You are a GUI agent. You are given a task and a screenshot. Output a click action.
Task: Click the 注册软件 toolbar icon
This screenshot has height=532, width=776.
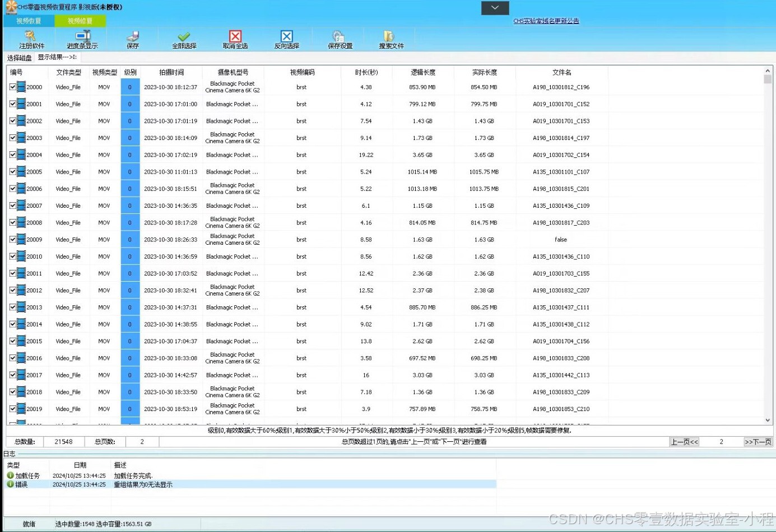click(31, 36)
